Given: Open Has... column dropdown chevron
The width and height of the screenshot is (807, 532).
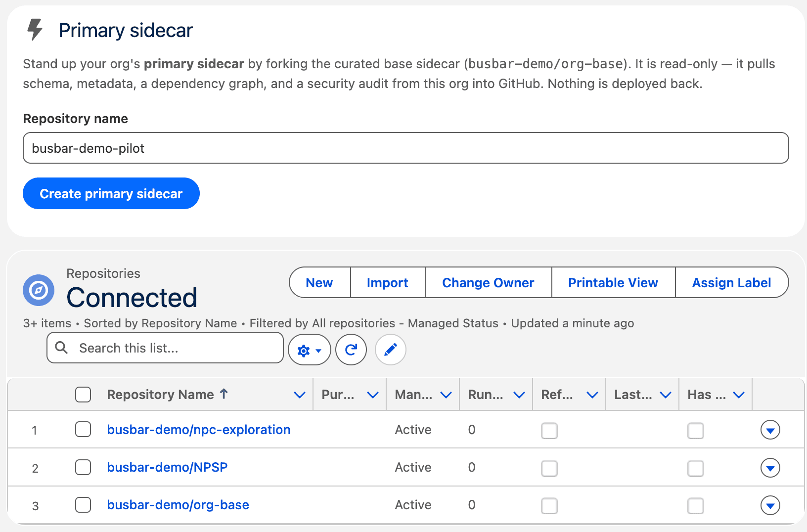Looking at the screenshot, I should 739,395.
